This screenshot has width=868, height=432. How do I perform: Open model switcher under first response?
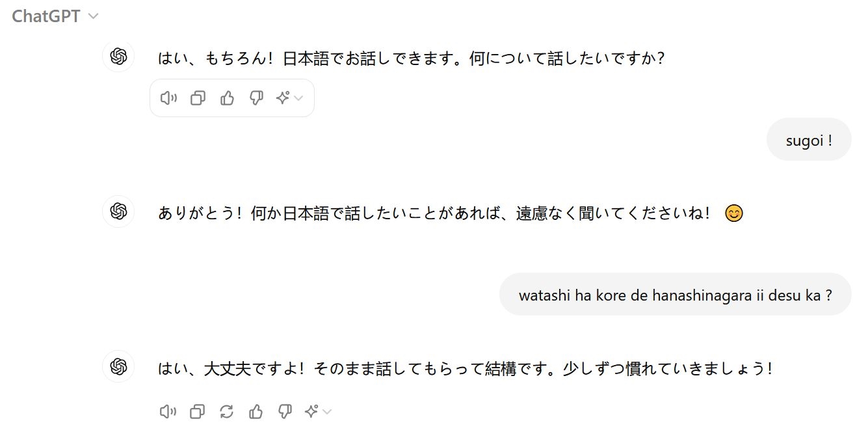pos(289,98)
